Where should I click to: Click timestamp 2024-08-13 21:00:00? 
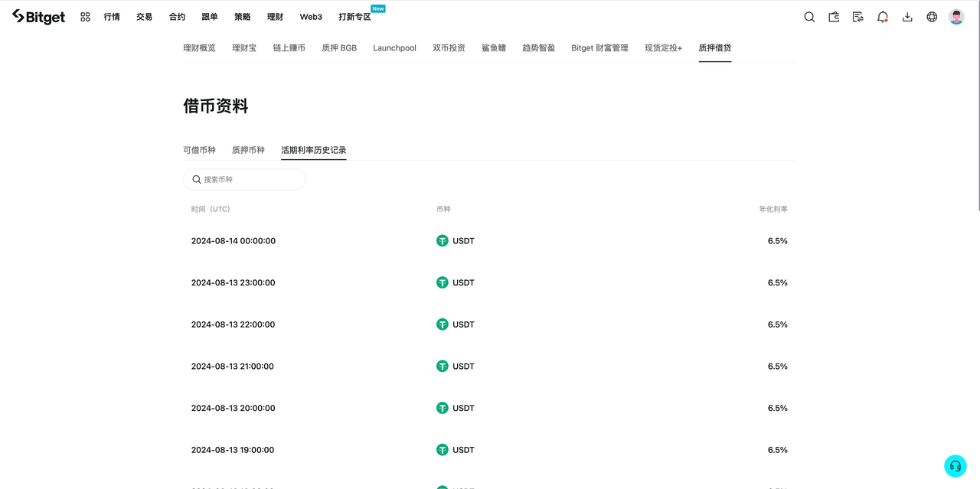click(232, 367)
